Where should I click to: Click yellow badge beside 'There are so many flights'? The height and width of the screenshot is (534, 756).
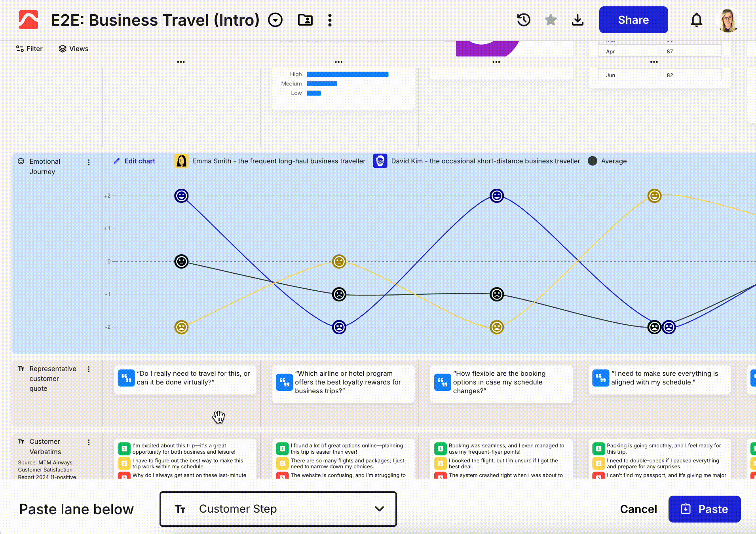282,463
